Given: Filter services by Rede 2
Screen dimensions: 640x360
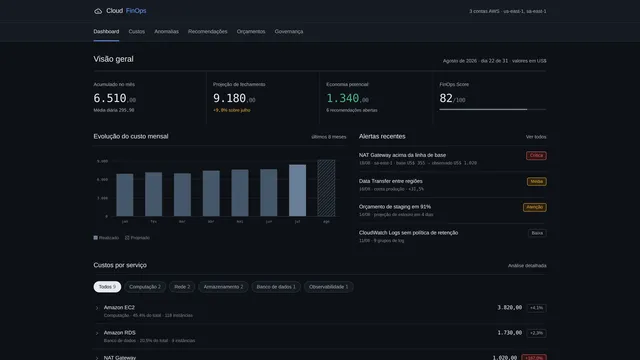Looking at the screenshot, I should tap(182, 287).
